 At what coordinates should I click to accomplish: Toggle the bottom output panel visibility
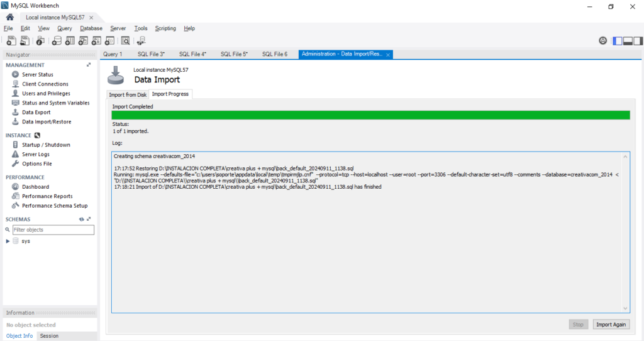click(628, 41)
